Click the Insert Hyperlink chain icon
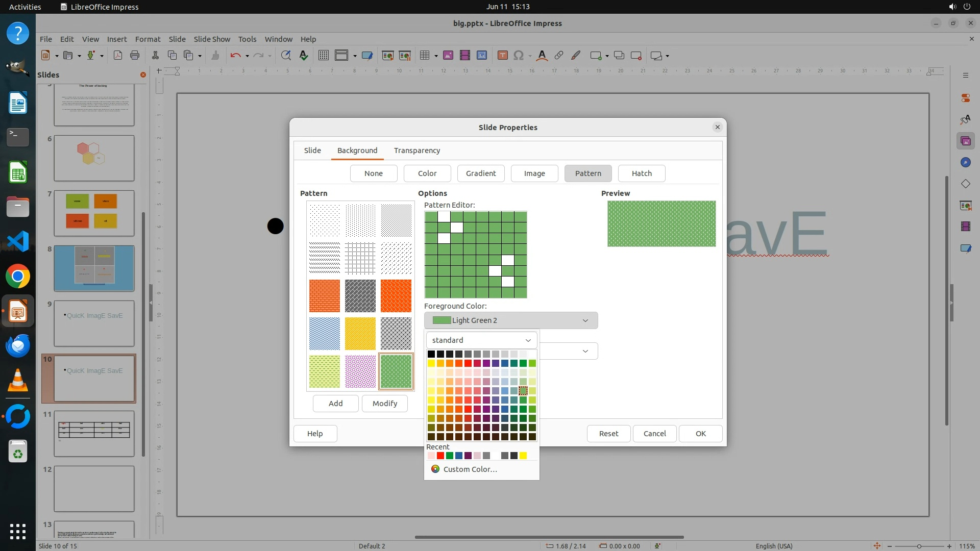The width and height of the screenshot is (980, 551). pos(559,56)
